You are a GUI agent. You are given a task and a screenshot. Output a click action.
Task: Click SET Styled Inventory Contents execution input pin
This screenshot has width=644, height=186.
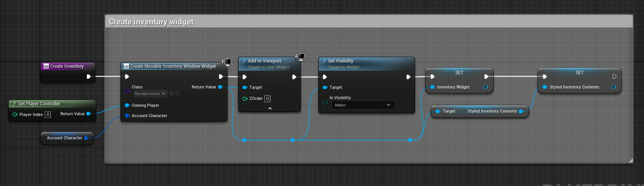point(545,77)
